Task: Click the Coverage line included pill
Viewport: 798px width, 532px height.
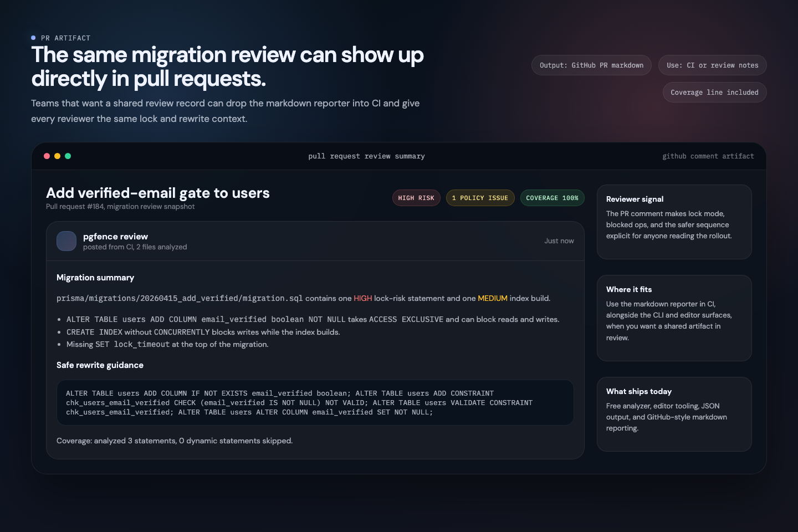Action: click(x=714, y=93)
